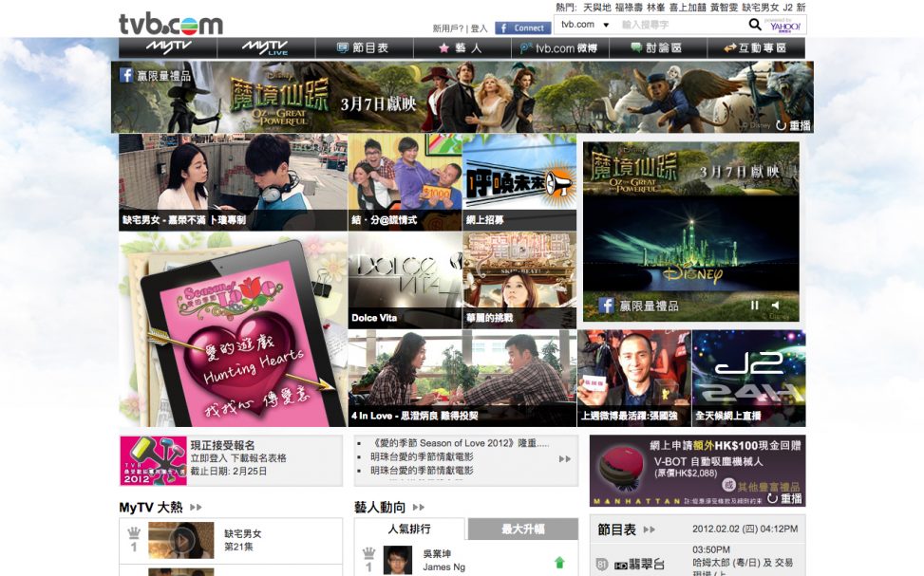Click the 天與地 hot keyword link

coord(597,7)
